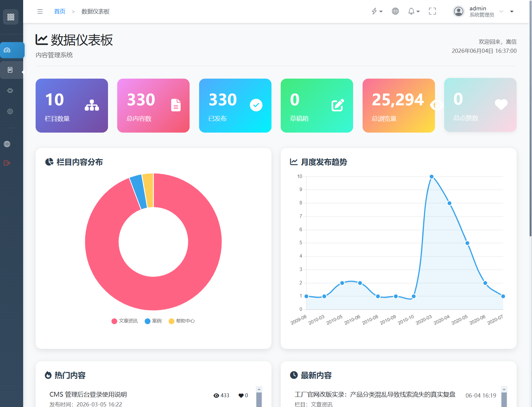Go to 首页 breadcrumb link

60,11
